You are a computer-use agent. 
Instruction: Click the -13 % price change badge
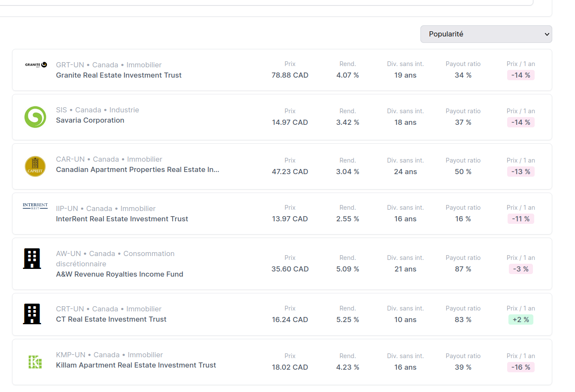point(520,172)
